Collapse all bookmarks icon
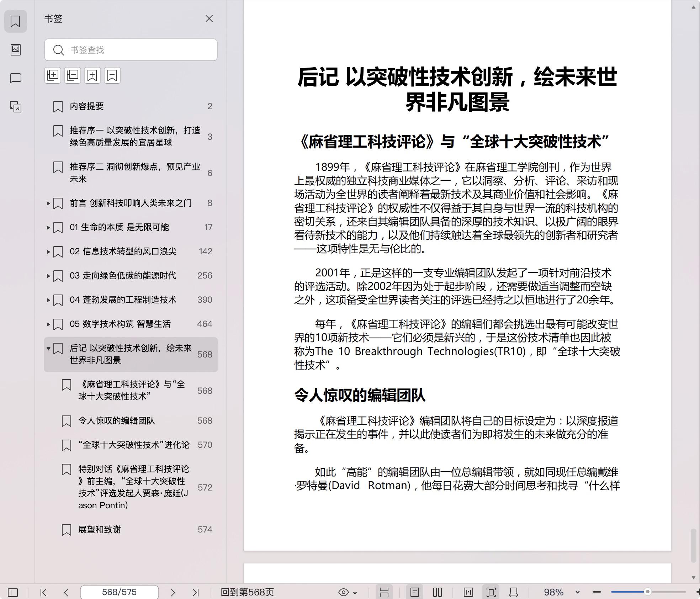This screenshot has height=599, width=700. click(73, 75)
